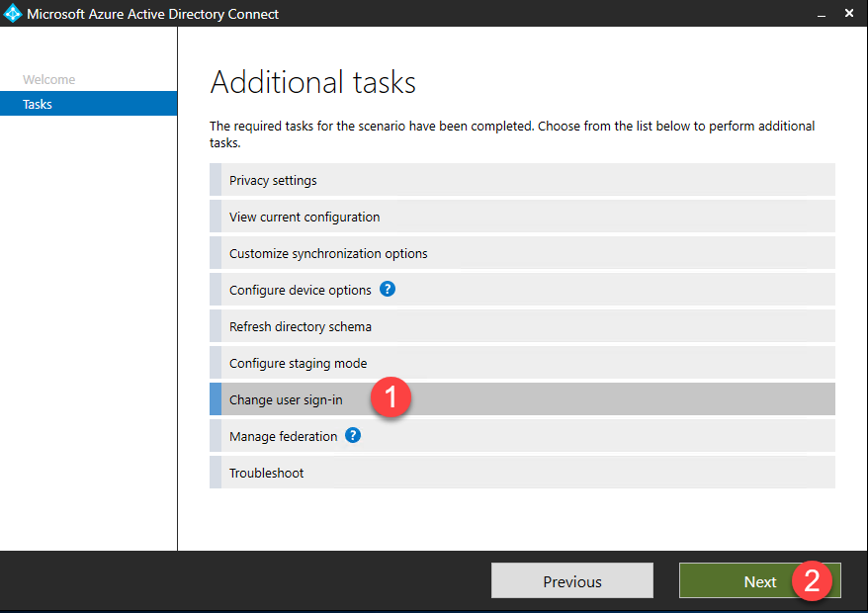Click the Additional tasks heading
Image resolution: width=868 pixels, height=613 pixels.
point(313,82)
